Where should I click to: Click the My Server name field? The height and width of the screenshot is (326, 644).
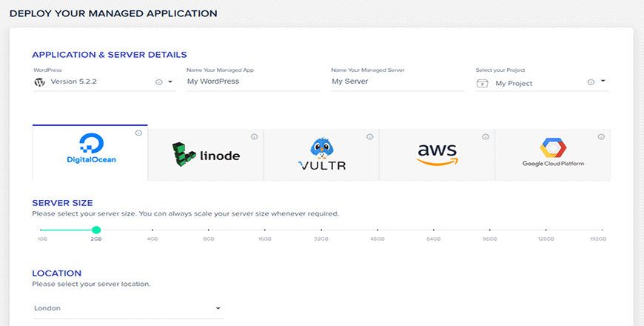[x=398, y=81]
